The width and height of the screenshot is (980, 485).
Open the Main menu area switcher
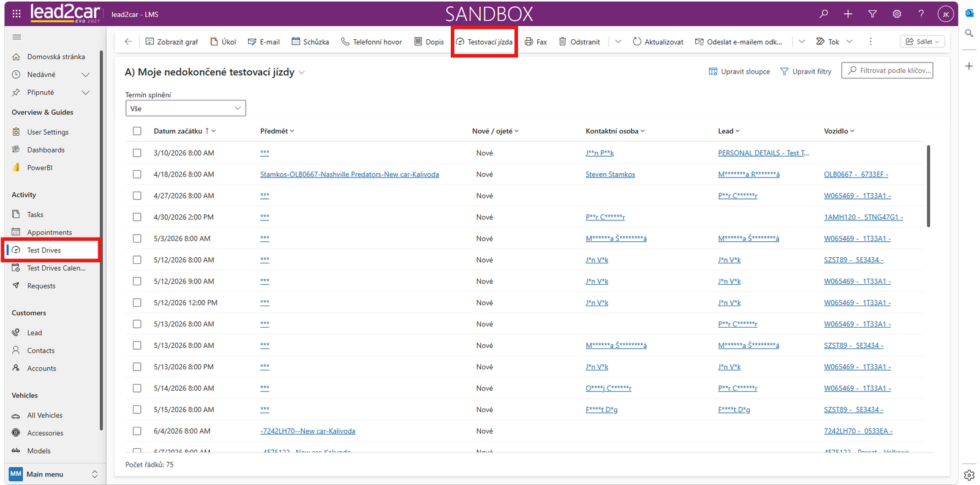[x=53, y=474]
